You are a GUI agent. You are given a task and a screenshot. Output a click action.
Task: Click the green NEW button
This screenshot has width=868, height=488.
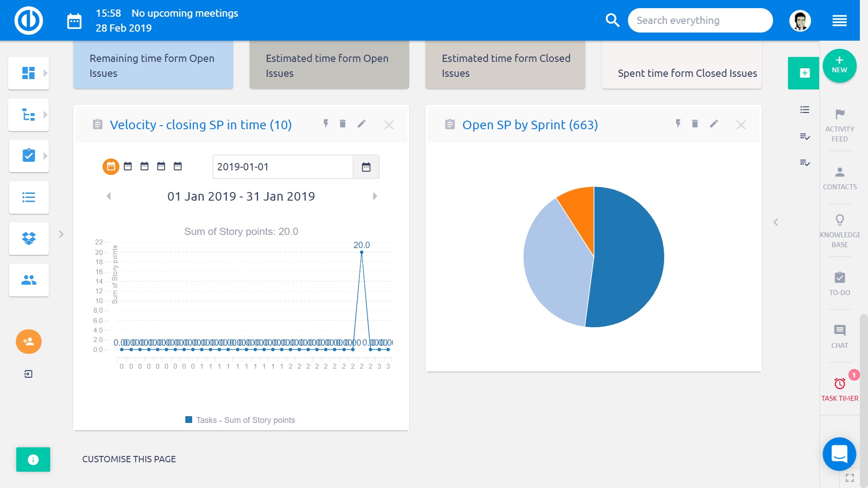pos(840,66)
